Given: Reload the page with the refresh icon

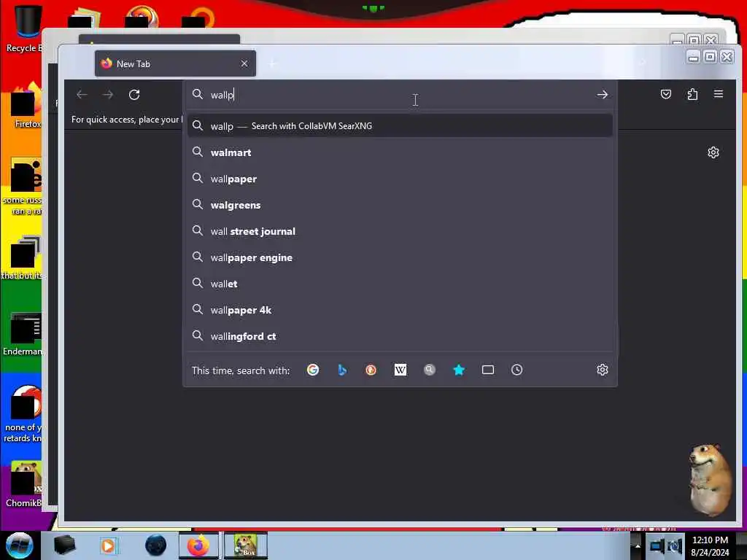Looking at the screenshot, I should 134,95.
